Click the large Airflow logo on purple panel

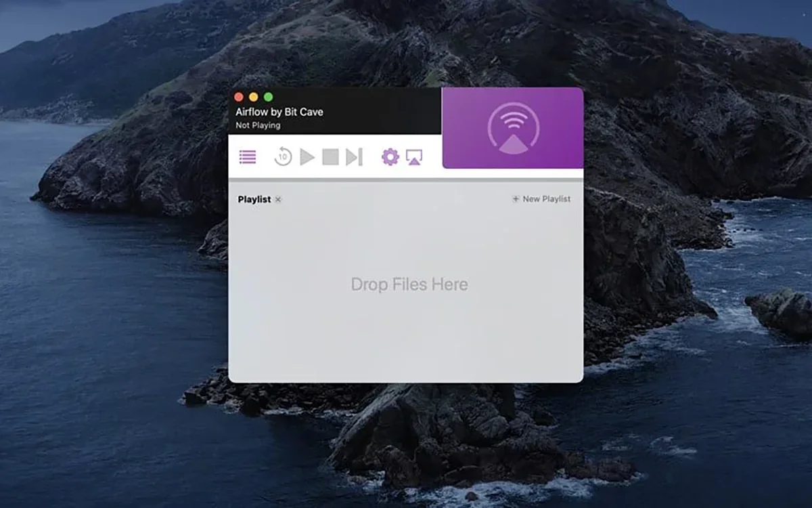tap(513, 128)
